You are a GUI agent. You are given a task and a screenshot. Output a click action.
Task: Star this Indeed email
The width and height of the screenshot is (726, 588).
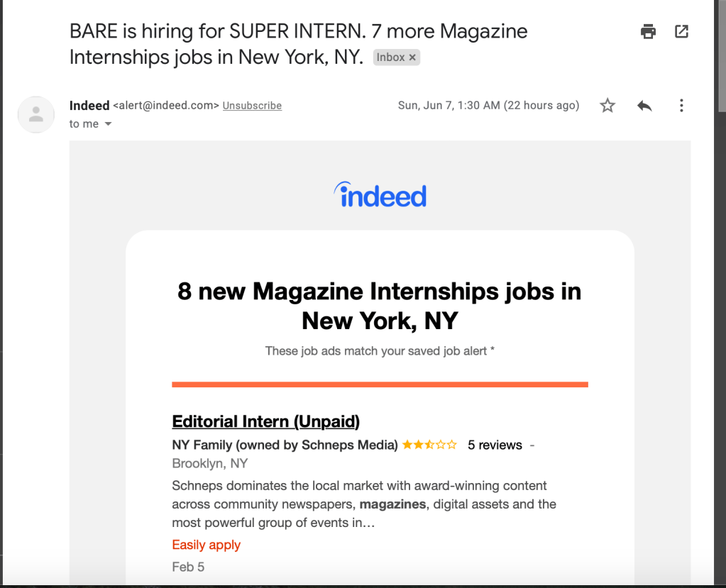[607, 106]
